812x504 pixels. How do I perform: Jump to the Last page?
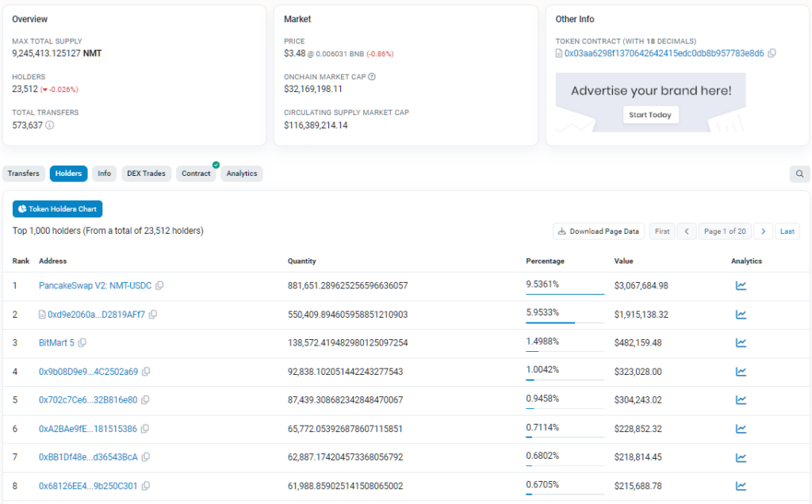point(787,231)
